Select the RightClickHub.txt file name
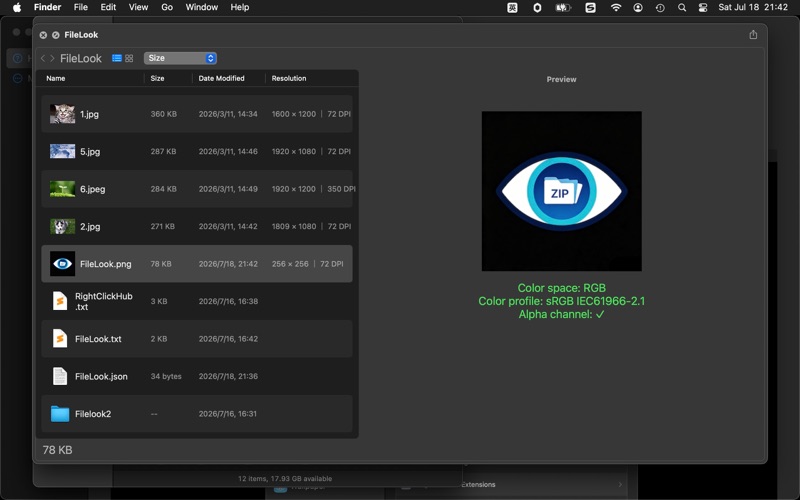 tap(104, 302)
